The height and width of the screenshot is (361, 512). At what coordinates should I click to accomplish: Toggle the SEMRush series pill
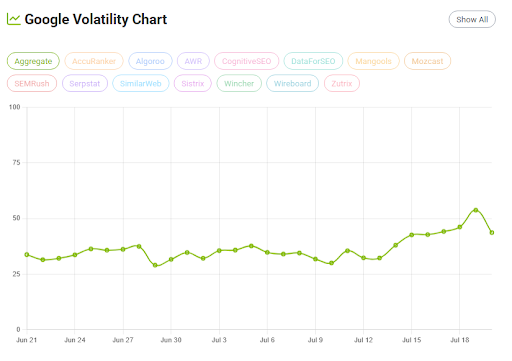click(32, 83)
